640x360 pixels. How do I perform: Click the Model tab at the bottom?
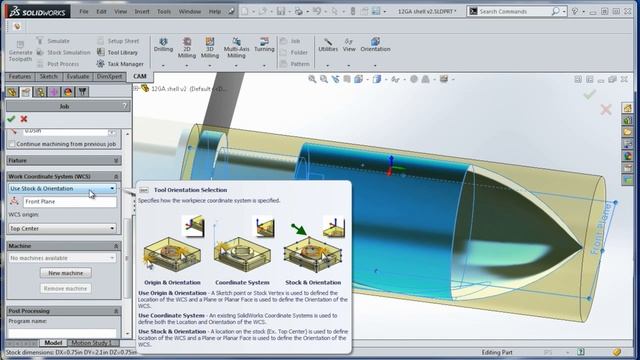coord(53,343)
